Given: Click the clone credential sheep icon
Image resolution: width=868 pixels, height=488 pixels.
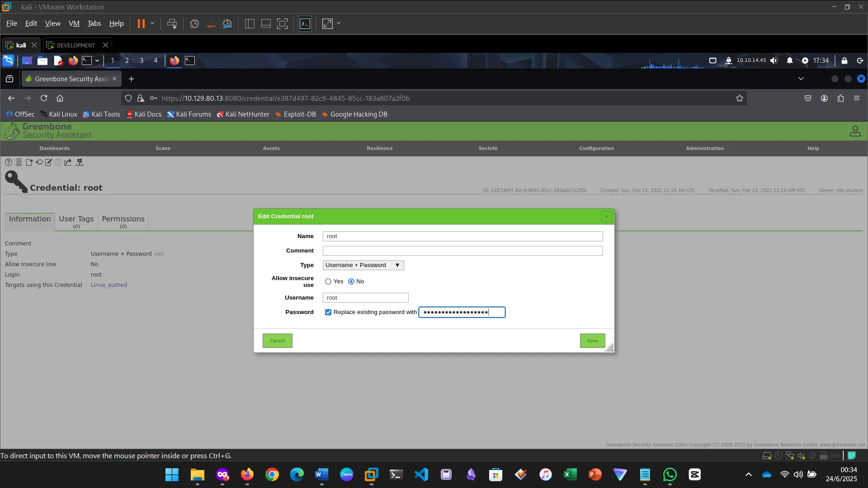Looking at the screenshot, I should [39, 162].
